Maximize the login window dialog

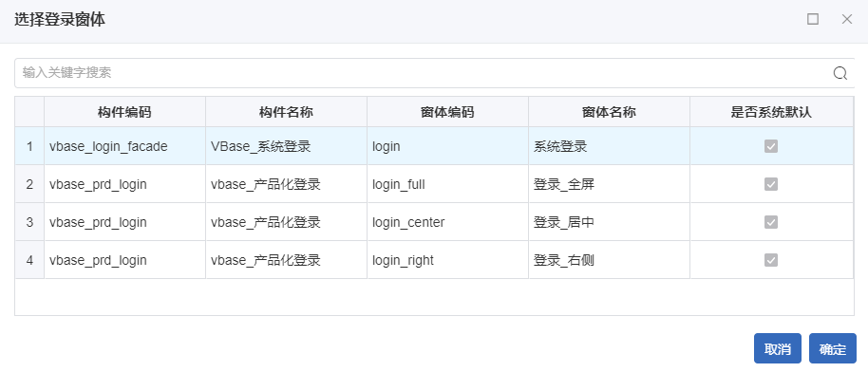pyautogui.click(x=813, y=19)
